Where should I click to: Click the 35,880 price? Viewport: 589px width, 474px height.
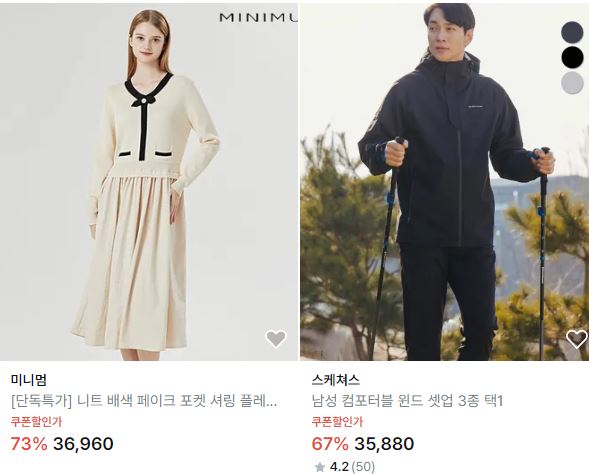[x=384, y=444]
